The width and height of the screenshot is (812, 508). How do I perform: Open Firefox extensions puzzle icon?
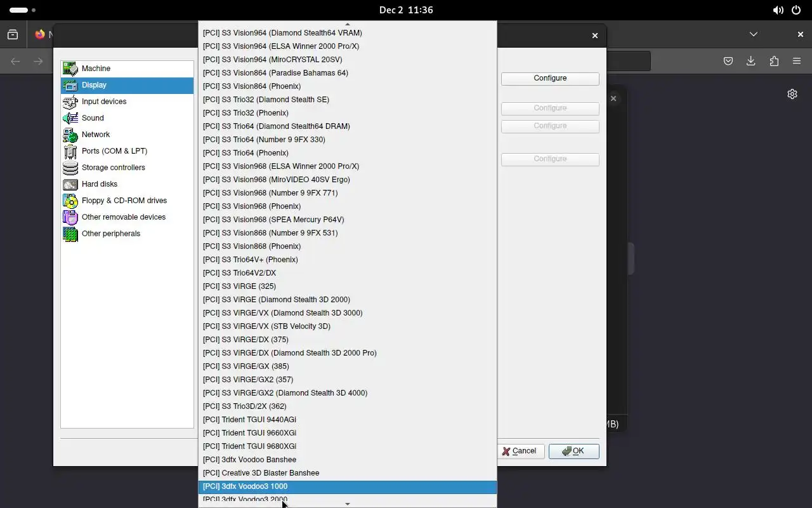pyautogui.click(x=774, y=61)
